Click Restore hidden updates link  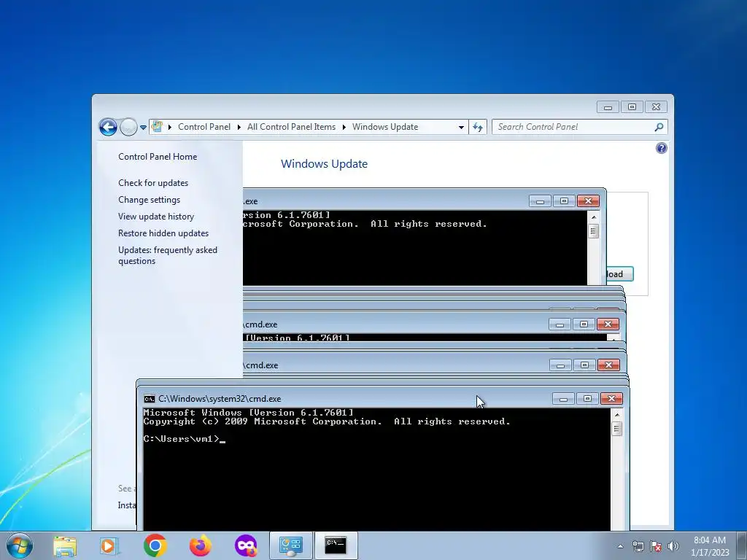pos(163,233)
